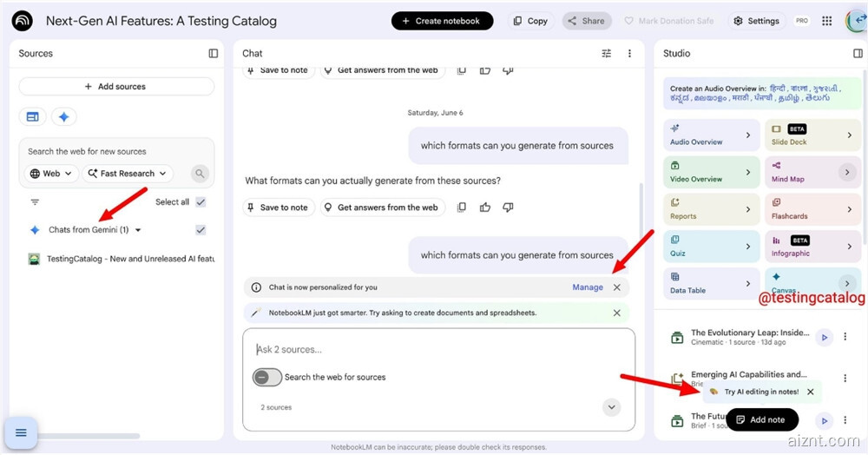
Task: Open Settings from the top bar
Action: point(756,21)
